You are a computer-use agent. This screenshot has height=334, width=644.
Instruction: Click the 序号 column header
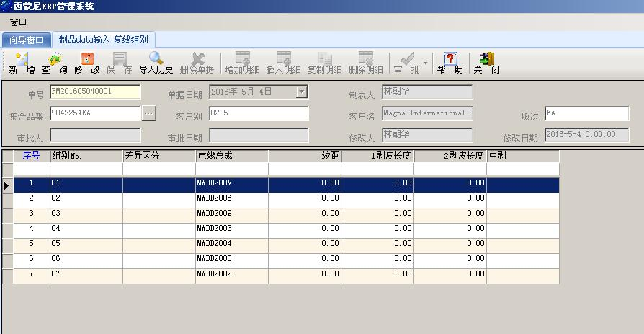point(32,157)
